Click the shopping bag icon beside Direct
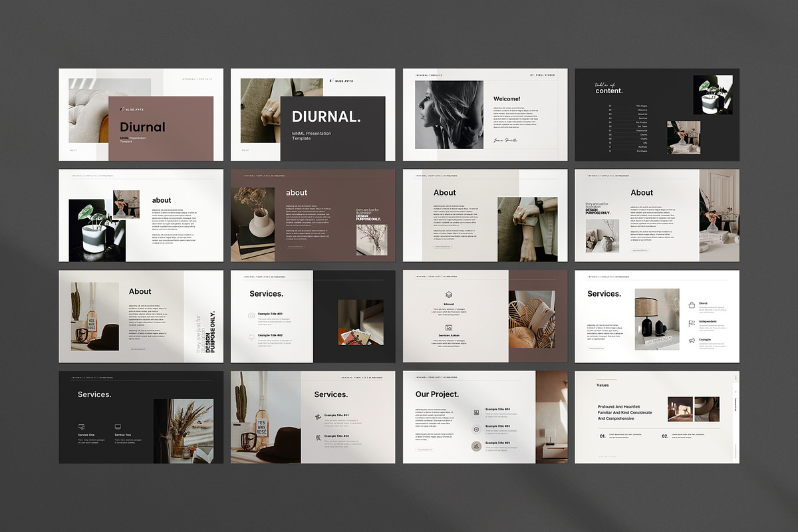 (692, 305)
